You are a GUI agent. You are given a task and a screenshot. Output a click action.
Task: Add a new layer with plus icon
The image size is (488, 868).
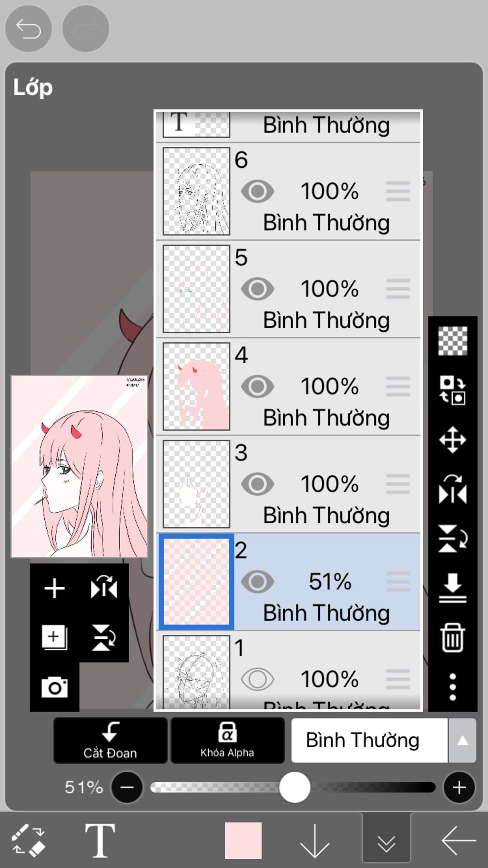[54, 588]
